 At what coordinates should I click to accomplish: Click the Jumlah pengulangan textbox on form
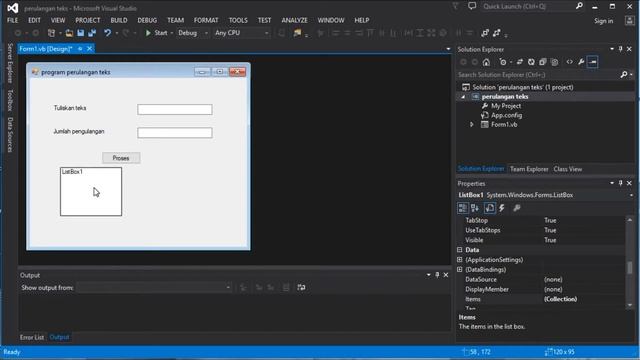175,133
